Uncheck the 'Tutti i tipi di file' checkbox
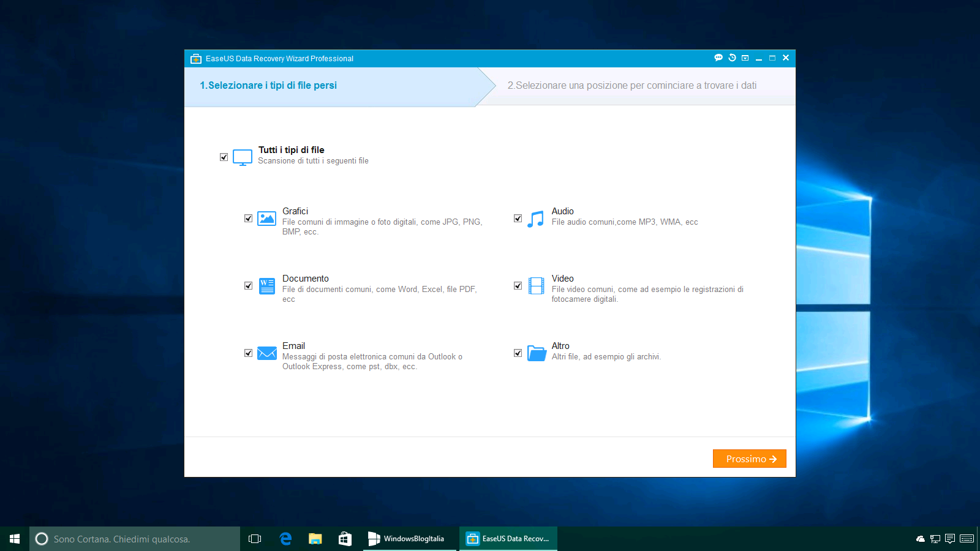 (224, 157)
